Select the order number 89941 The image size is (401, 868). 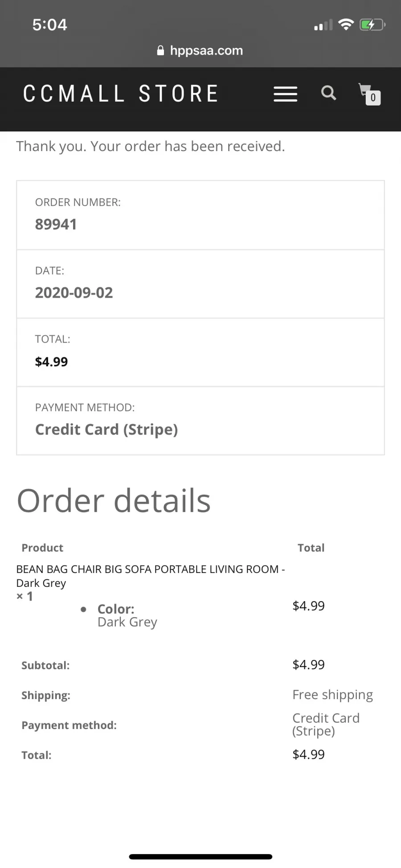coord(56,224)
